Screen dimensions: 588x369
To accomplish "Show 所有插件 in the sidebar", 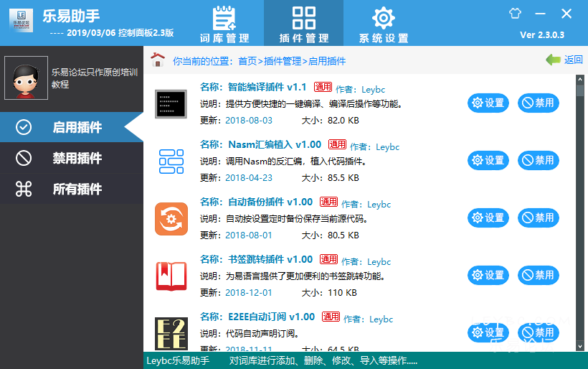I will point(77,190).
